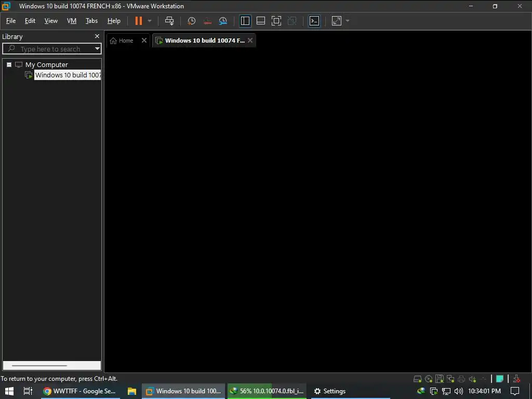The image size is (532, 399).
Task: Open File Explorer from the taskbar
Action: click(x=131, y=391)
